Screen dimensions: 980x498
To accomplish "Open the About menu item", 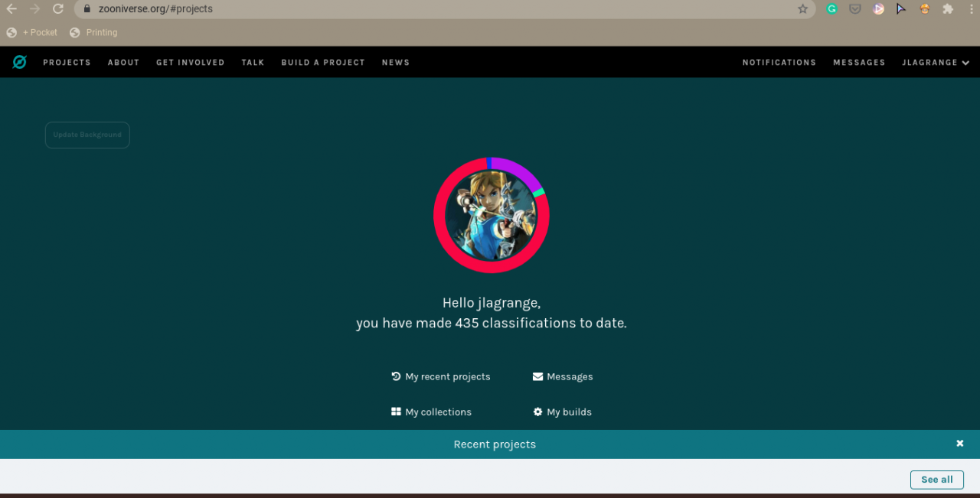I will pyautogui.click(x=123, y=63).
